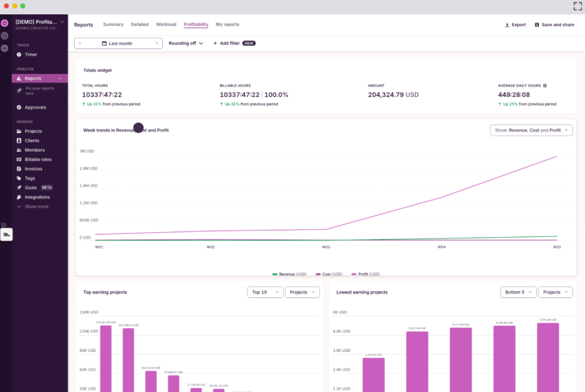The width and height of the screenshot is (585, 392).
Task: Open the Timer page from sidebar
Action: pos(31,54)
